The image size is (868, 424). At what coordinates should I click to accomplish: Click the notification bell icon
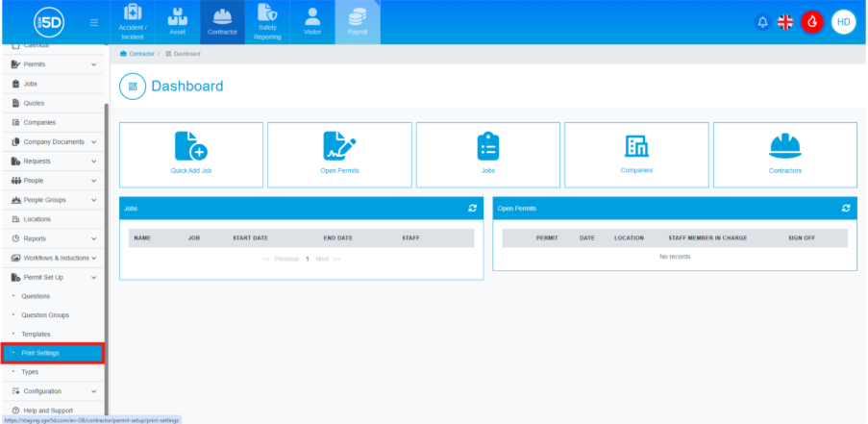tap(762, 22)
